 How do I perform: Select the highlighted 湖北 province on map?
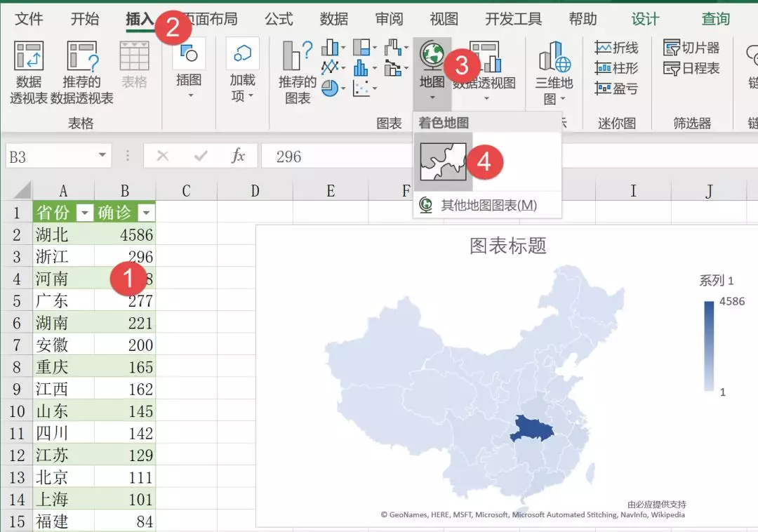pyautogui.click(x=532, y=429)
